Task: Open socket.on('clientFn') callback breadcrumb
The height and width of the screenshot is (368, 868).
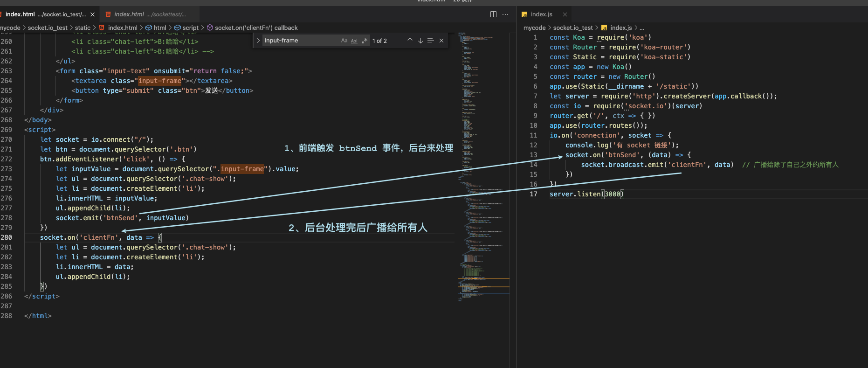Action: [x=256, y=28]
